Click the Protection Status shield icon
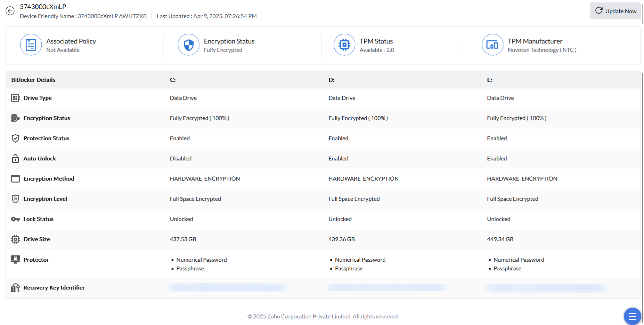 15,138
